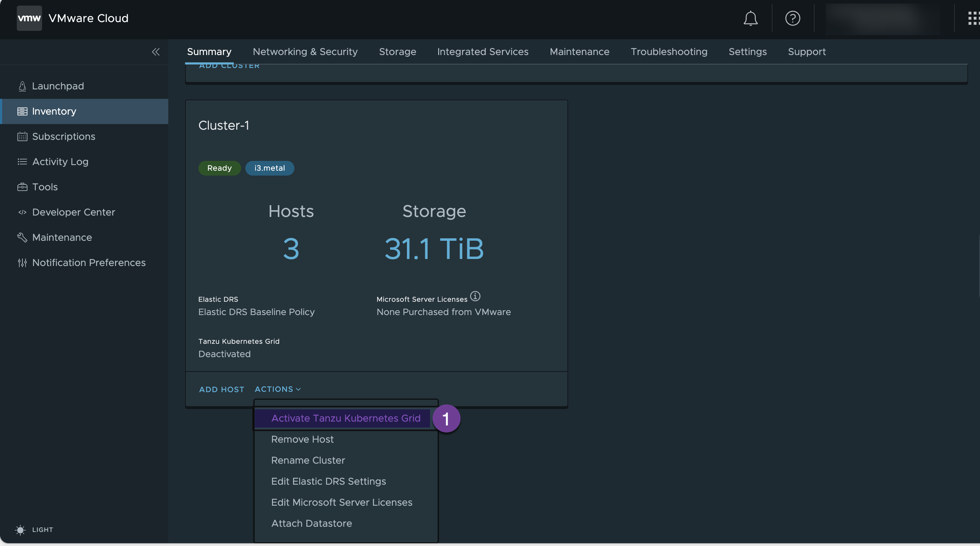Screen dimensions: 980x546
Task: Click the i3.metal host type badge
Action: coord(269,168)
